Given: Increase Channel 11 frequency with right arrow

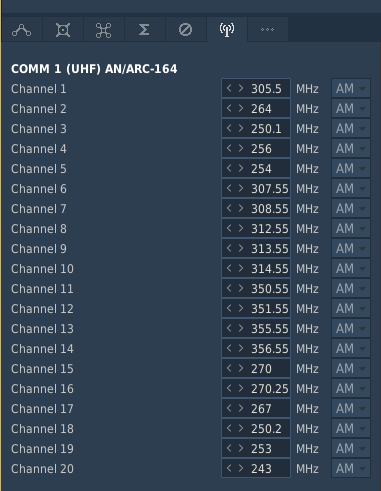Looking at the screenshot, I should (x=241, y=288).
